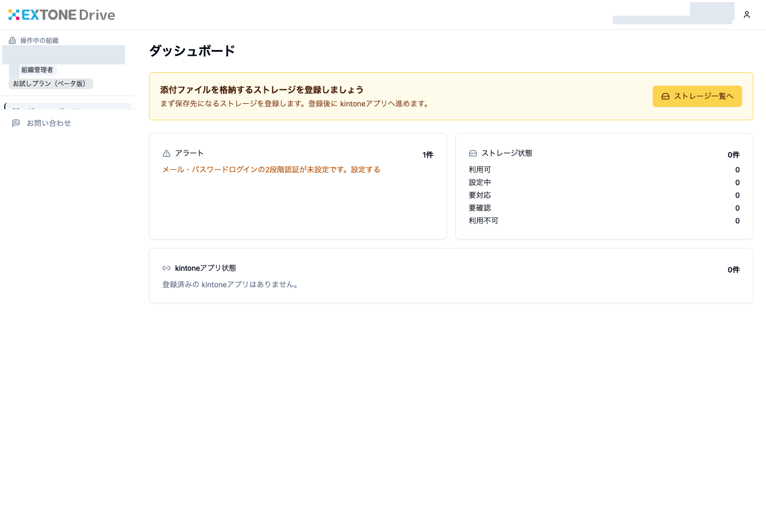Click the link icon beside kintoneアプリ状態
Viewport: 766px width, 532px height.
pos(166,268)
